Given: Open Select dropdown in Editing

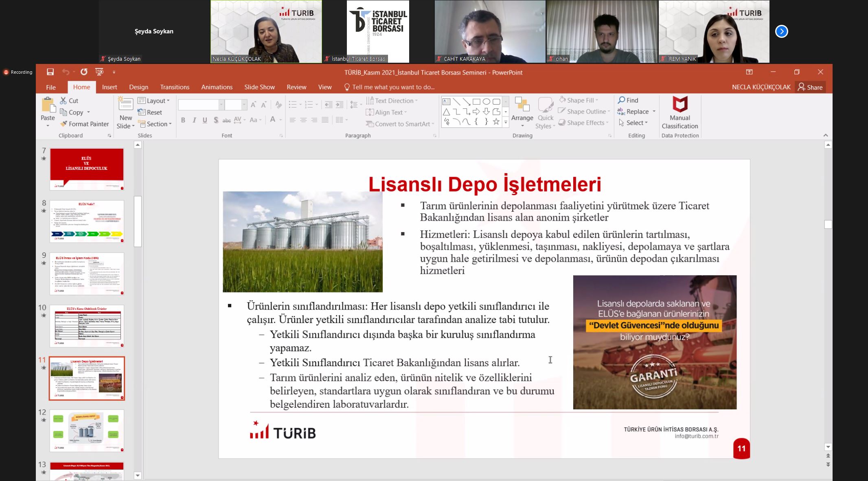Looking at the screenshot, I should coord(633,123).
